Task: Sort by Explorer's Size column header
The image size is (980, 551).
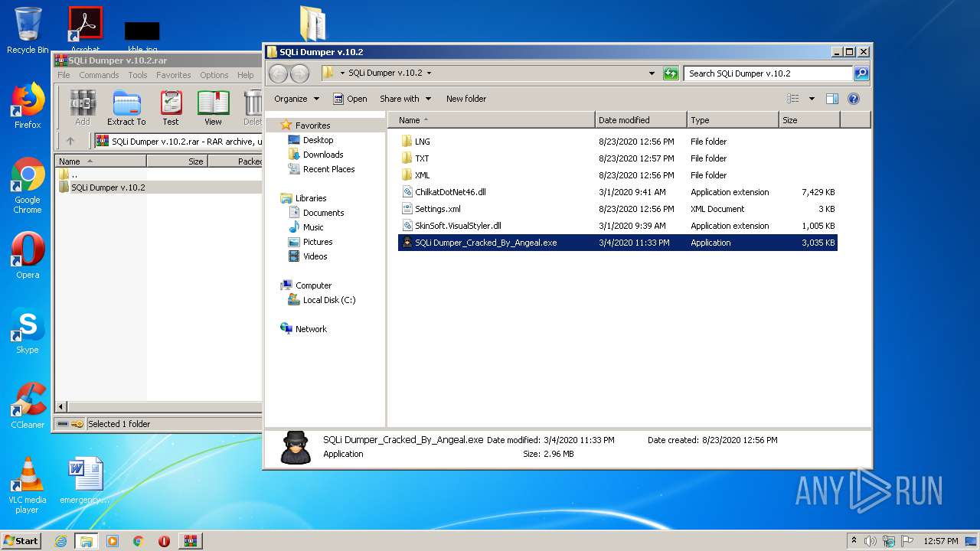Action: pyautogui.click(x=809, y=120)
